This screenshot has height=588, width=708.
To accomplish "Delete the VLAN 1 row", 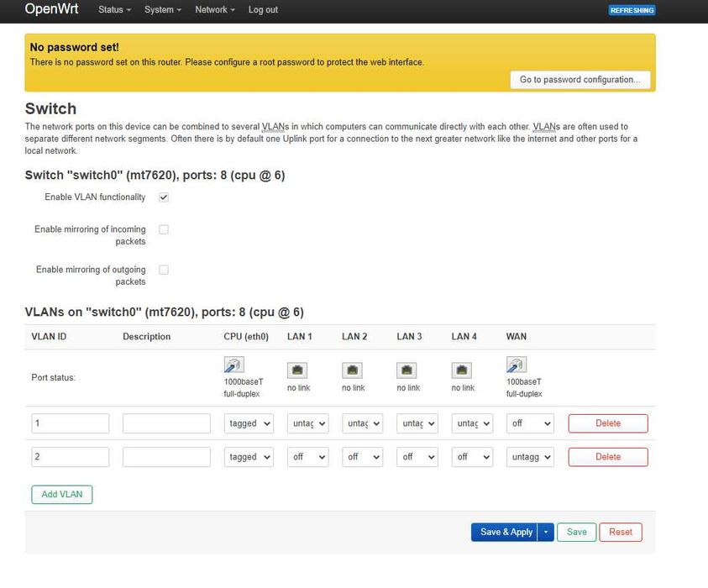I will (x=608, y=423).
